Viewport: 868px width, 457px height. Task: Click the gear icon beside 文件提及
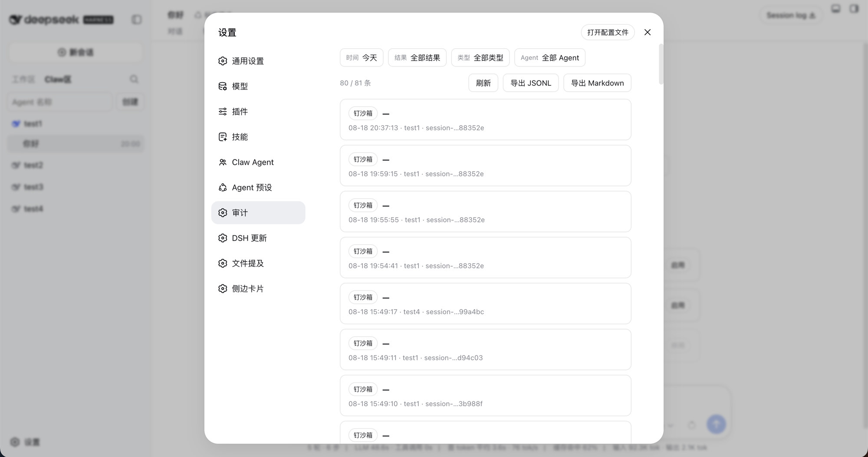point(223,263)
